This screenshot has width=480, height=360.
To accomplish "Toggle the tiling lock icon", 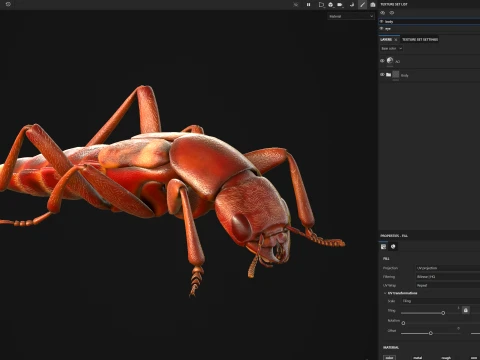I will [x=466, y=310].
